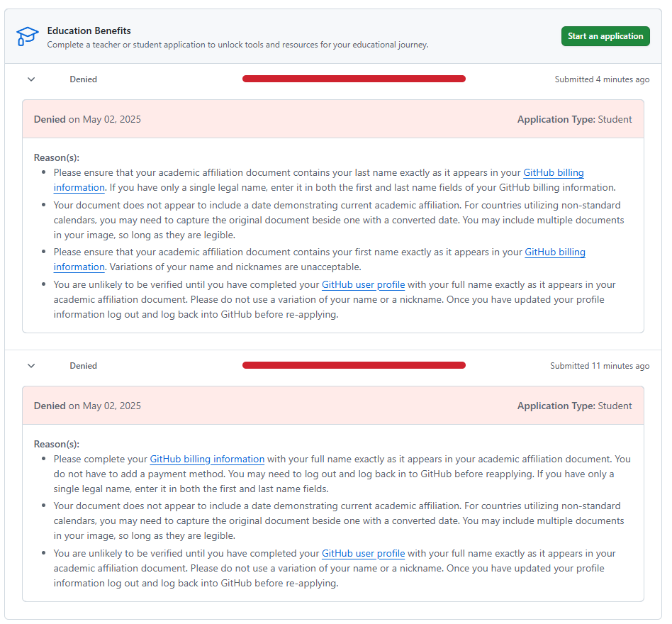
Task: Click red progress bar of 4 minutes ago application
Action: click(x=354, y=79)
